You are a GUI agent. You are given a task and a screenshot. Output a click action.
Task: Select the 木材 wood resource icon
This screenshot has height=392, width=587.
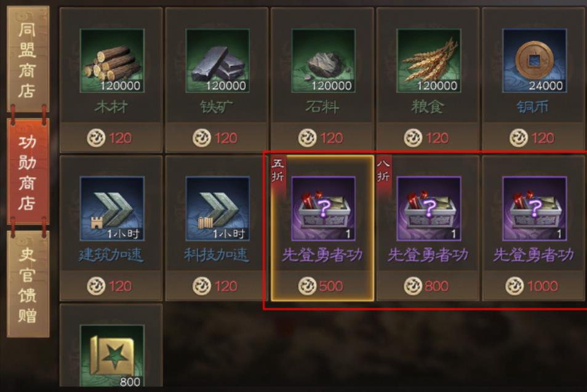click(x=112, y=61)
